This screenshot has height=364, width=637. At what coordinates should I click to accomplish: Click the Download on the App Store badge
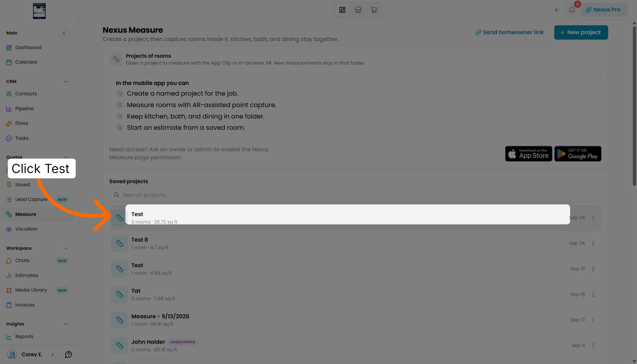pyautogui.click(x=528, y=154)
